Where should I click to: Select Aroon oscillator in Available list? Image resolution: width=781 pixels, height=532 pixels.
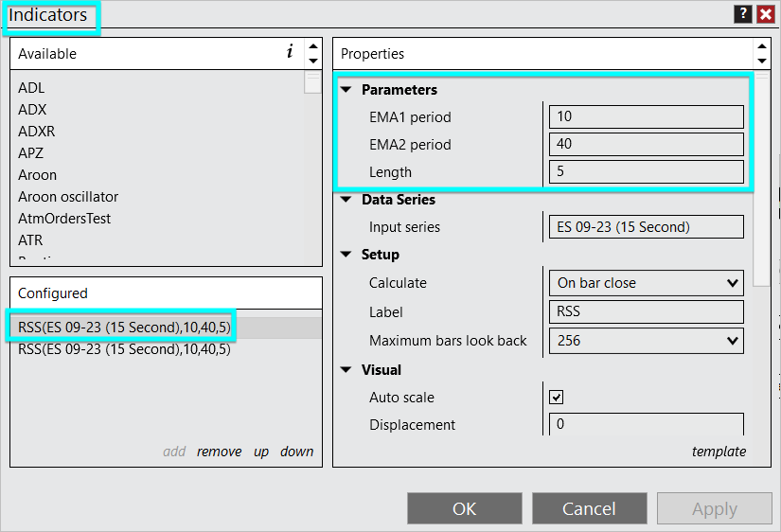68,197
